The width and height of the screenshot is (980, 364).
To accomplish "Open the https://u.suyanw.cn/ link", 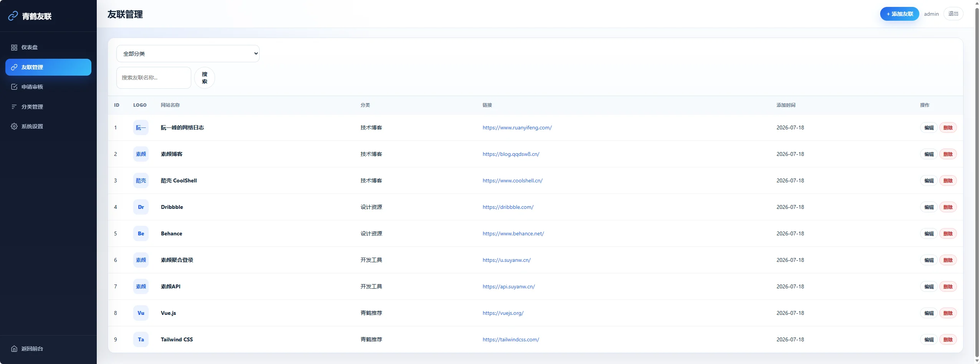I will coord(507,260).
